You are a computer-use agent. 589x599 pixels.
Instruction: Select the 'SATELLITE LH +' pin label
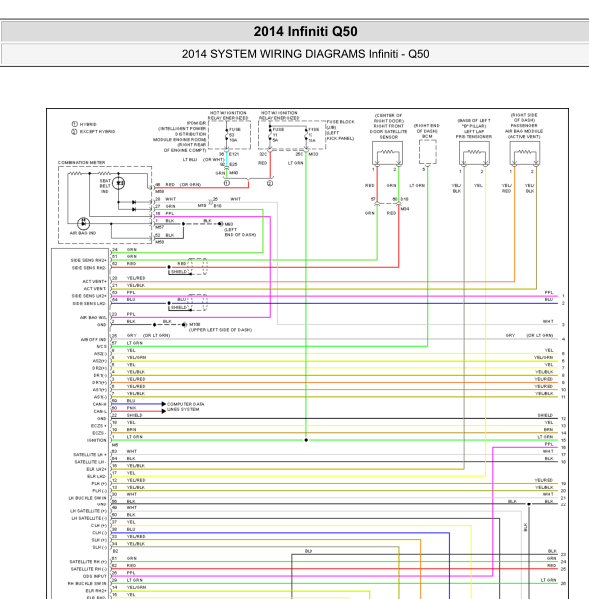(90, 455)
